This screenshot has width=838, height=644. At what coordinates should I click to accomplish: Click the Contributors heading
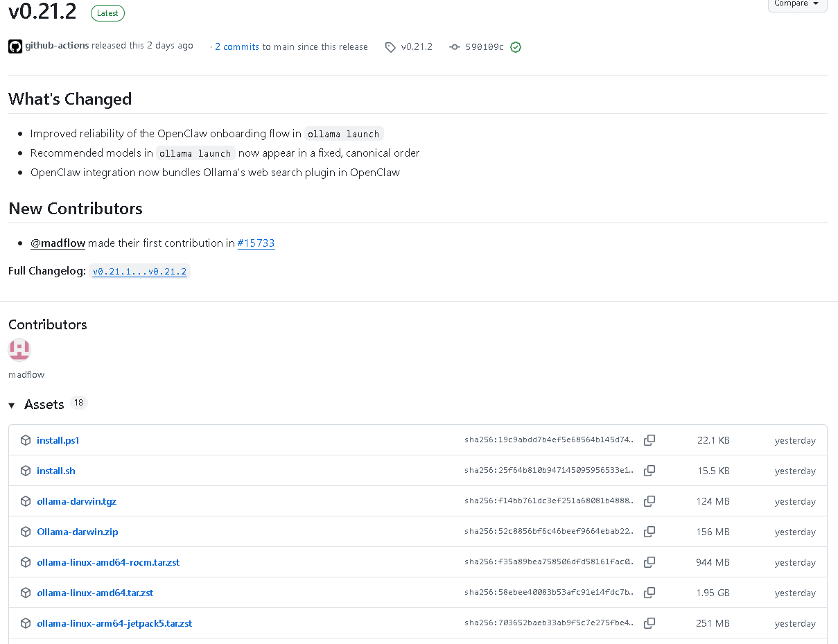click(48, 324)
